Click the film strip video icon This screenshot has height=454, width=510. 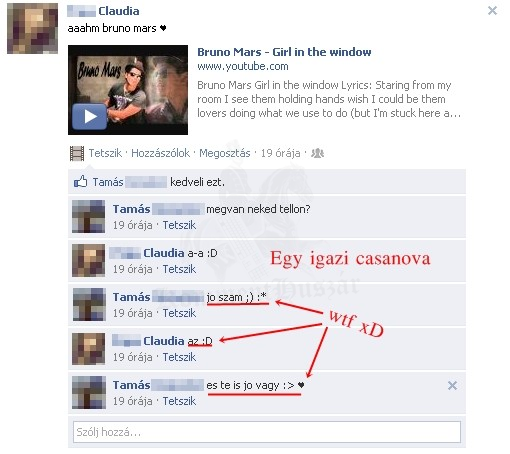point(77,153)
